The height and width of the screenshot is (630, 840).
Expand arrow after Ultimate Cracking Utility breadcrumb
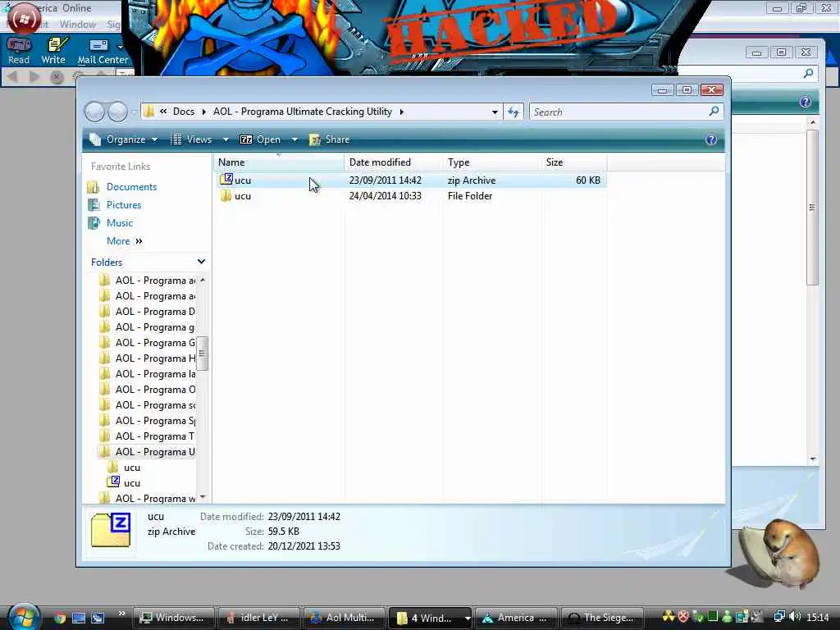[401, 112]
